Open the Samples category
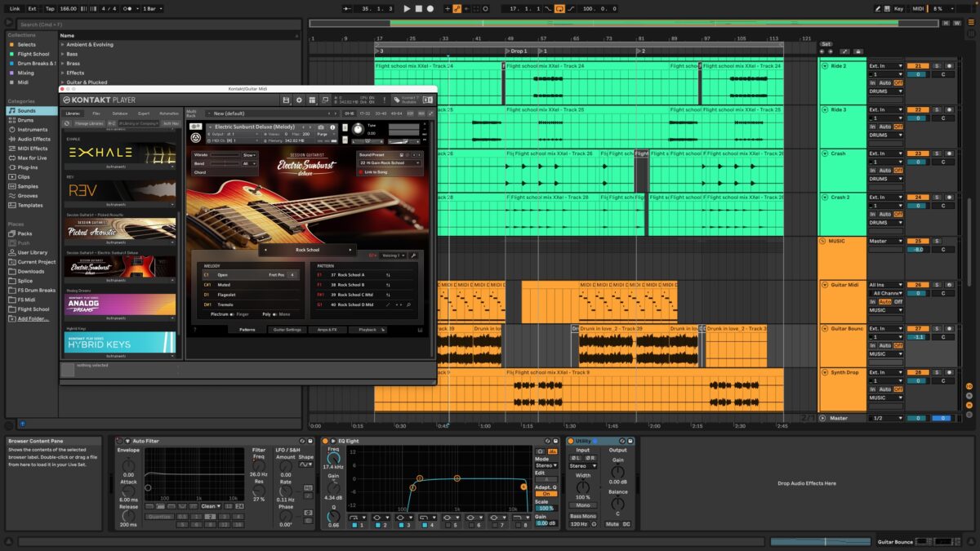Image resolution: width=980 pixels, height=551 pixels. click(x=28, y=186)
